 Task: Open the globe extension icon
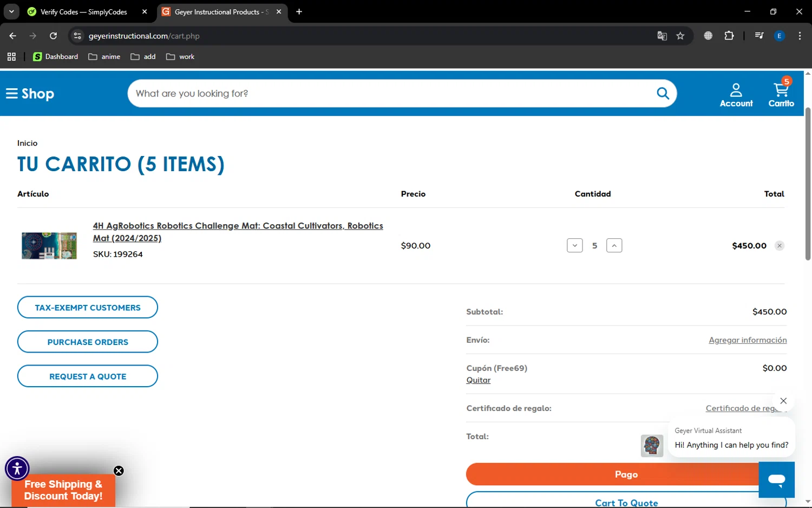[x=708, y=36]
